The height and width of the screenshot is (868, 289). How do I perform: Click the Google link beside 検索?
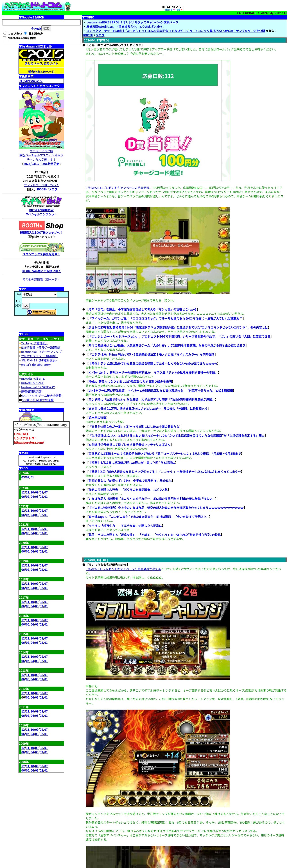(36, 29)
